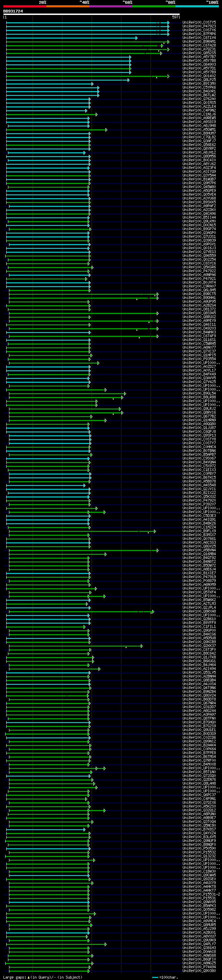Open hit UniRef100_C6T4F9

point(199,336)
